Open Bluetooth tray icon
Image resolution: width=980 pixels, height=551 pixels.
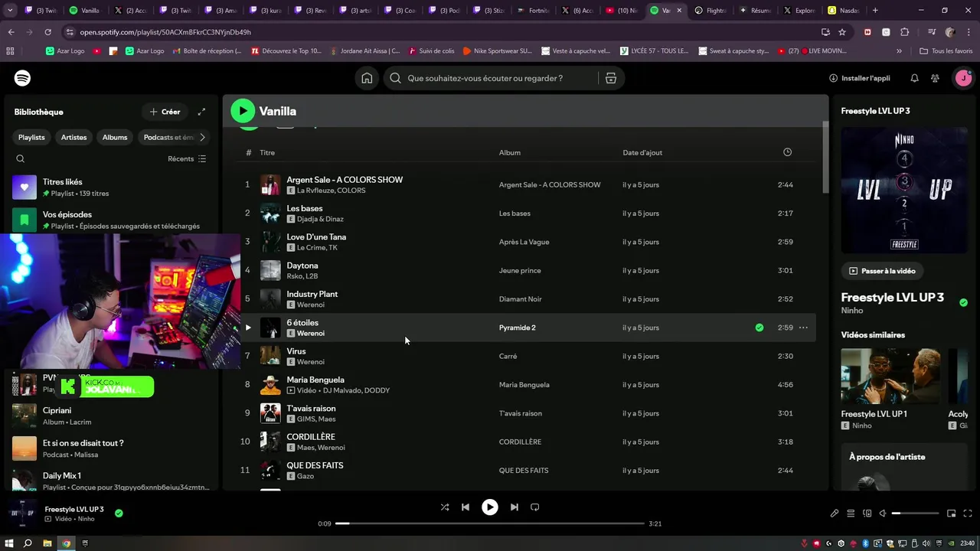point(866,543)
